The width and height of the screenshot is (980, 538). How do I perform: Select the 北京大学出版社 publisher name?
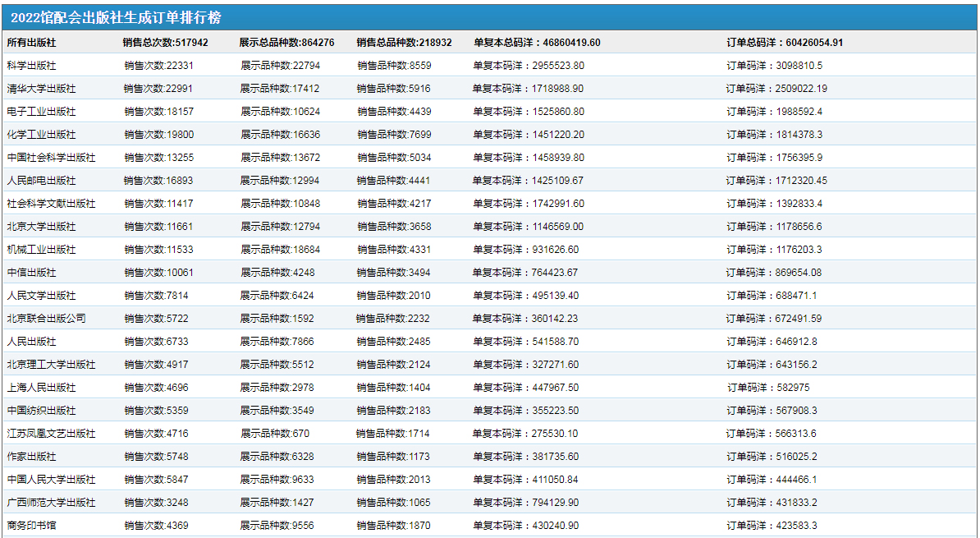41,227
